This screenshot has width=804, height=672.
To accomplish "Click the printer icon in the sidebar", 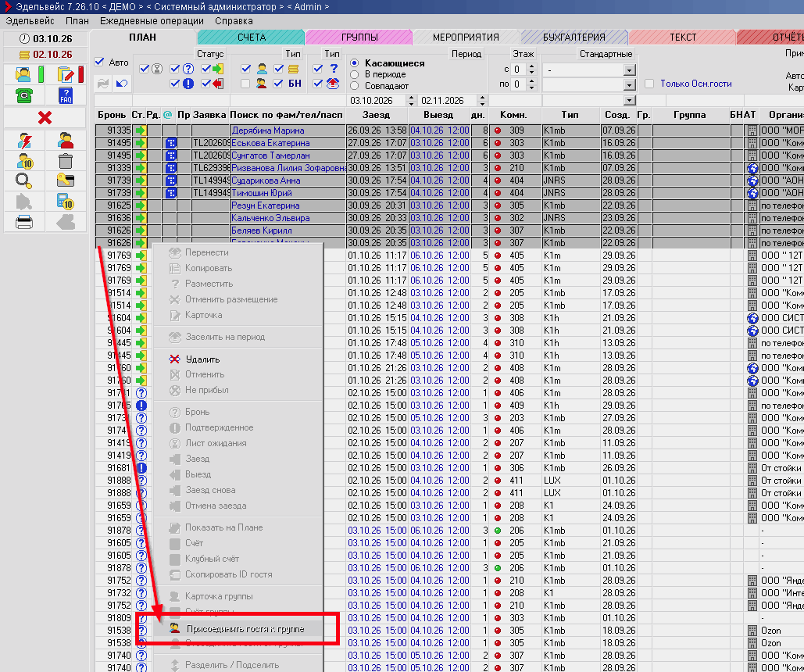I will click(24, 222).
